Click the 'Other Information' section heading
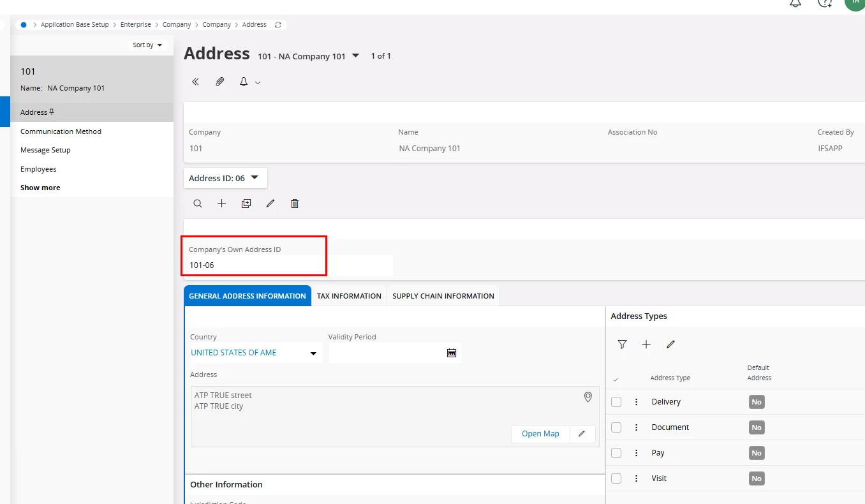Screen dimensions: 865x504 click(226, 485)
